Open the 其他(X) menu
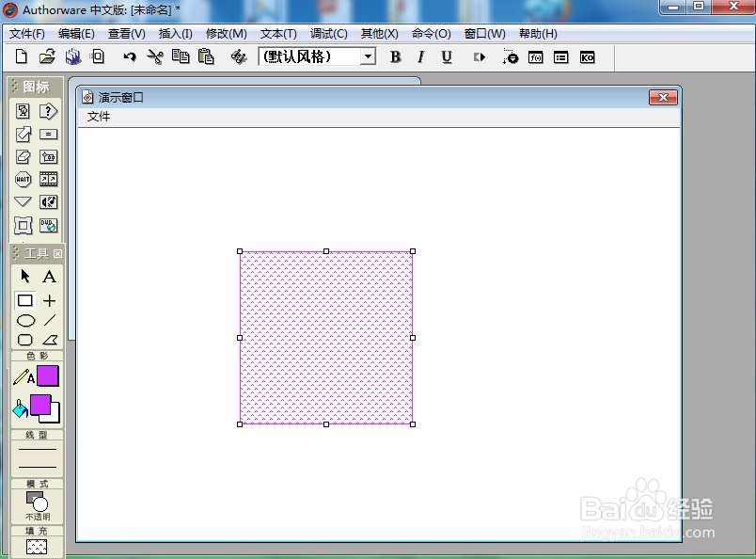Image resolution: width=756 pixels, height=559 pixels. click(380, 34)
